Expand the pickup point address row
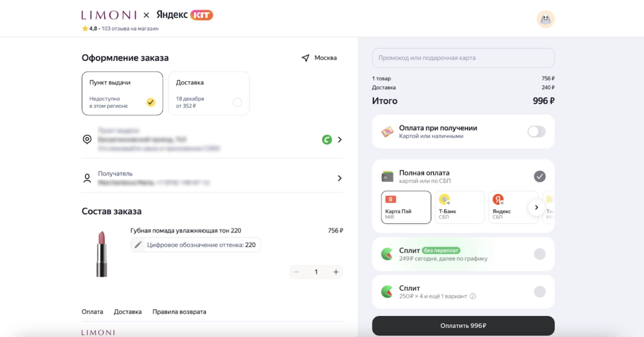The image size is (644, 337). click(340, 139)
